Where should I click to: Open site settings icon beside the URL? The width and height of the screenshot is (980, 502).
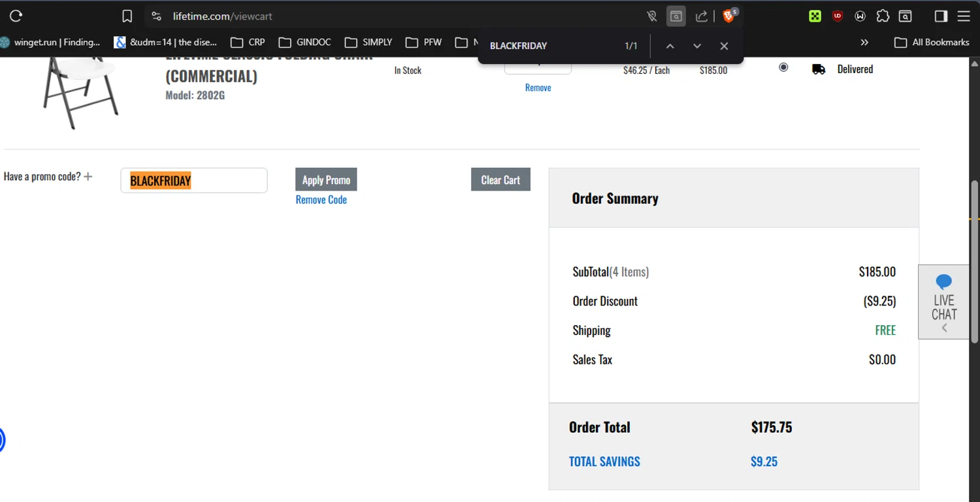click(x=156, y=16)
